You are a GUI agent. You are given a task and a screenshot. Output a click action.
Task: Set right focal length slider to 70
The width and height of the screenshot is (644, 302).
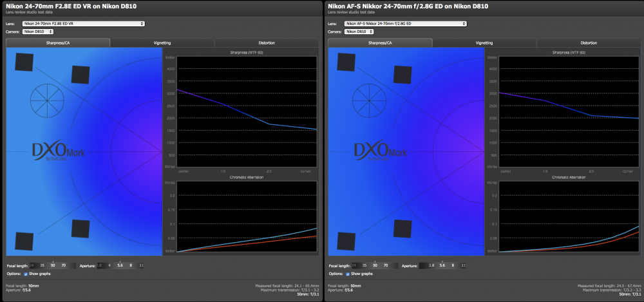(385, 266)
